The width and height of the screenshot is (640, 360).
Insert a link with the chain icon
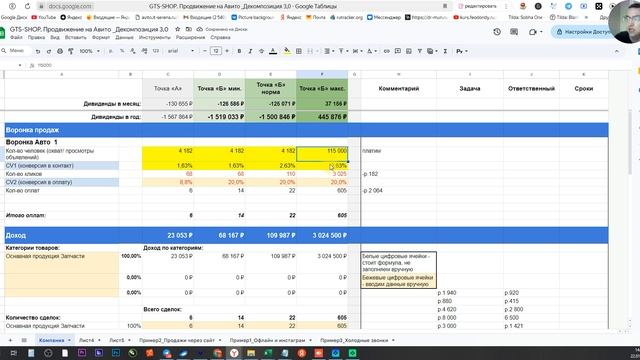coord(387,51)
